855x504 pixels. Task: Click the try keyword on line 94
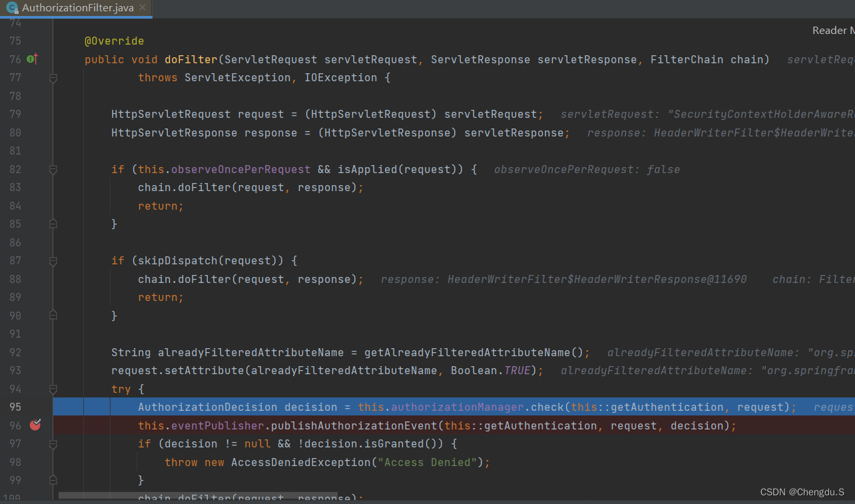(x=121, y=389)
